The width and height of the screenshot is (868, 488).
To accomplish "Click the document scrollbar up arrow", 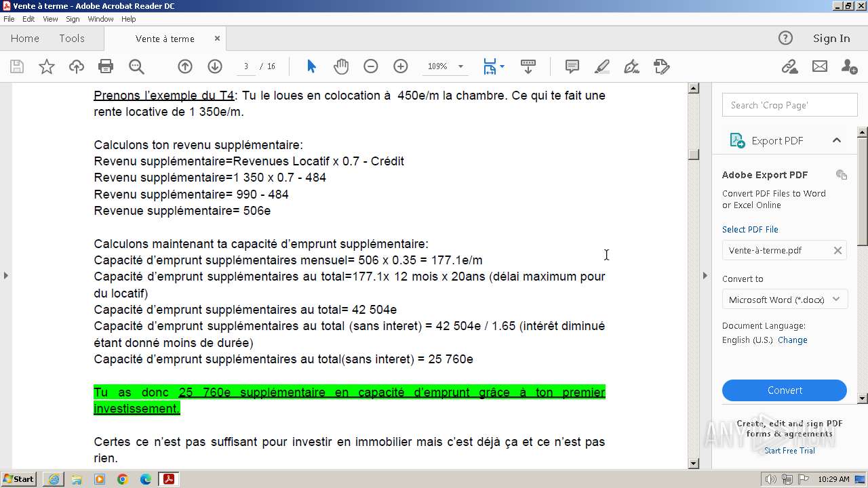I will pos(693,88).
